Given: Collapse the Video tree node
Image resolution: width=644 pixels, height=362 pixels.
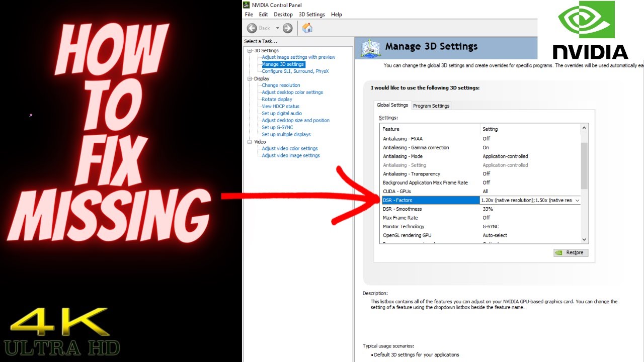Looking at the screenshot, I should point(249,142).
